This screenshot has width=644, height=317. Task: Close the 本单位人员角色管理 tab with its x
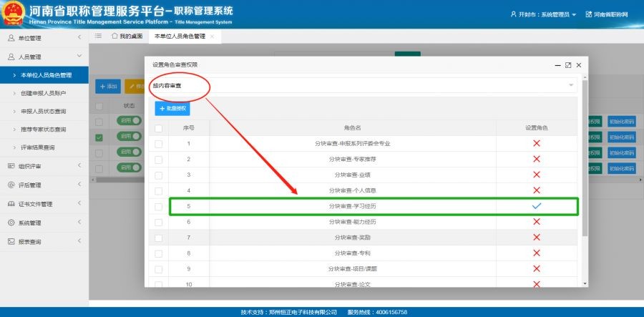point(212,36)
